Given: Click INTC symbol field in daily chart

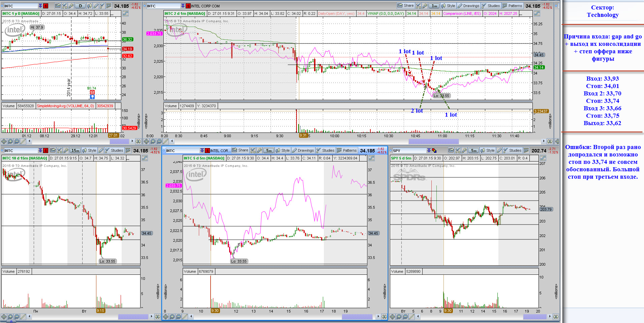Looking at the screenshot, I should point(21,6).
